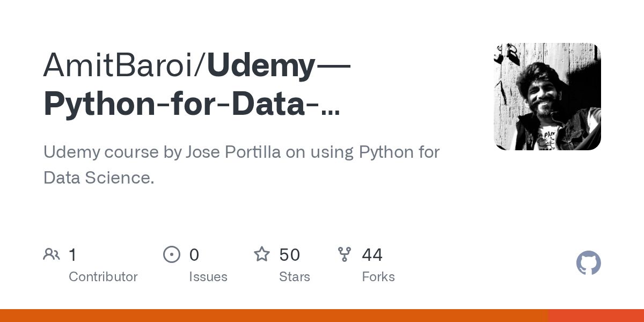Open the "Forks" label
The height and width of the screenshot is (322, 644).
tap(378, 277)
